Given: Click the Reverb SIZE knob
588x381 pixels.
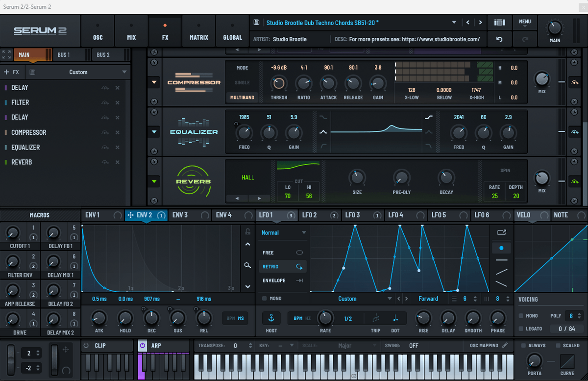Looking at the screenshot, I should coord(357,177).
